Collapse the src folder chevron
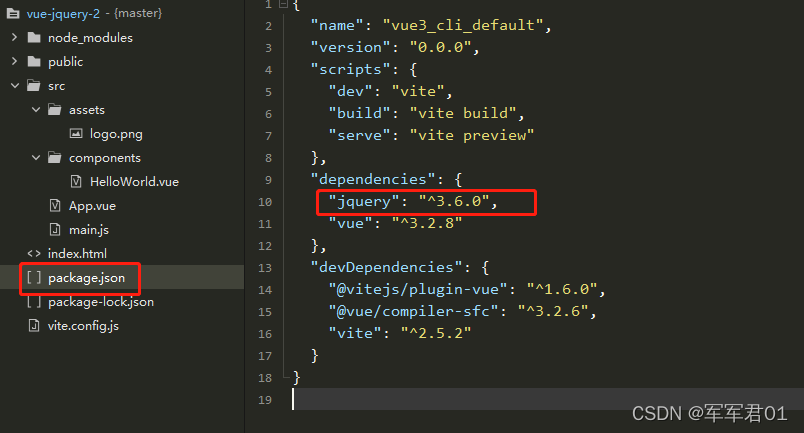Viewport: 804px width, 433px height. [15, 86]
